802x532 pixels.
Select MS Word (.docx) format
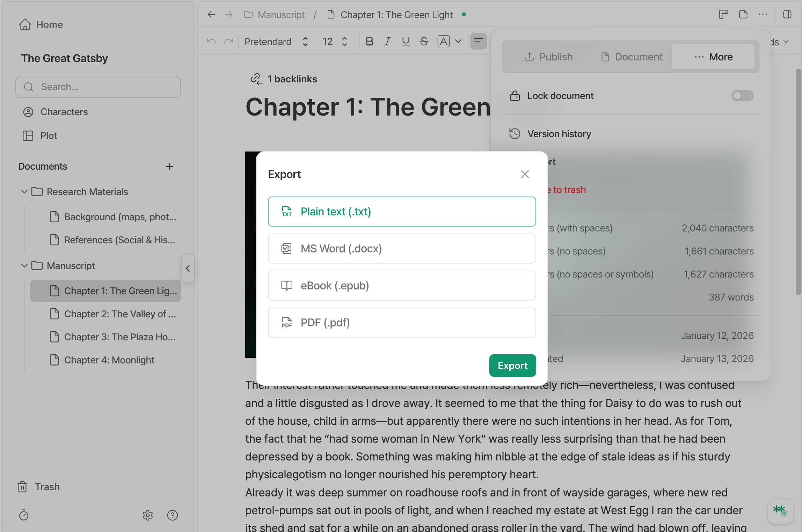402,249
